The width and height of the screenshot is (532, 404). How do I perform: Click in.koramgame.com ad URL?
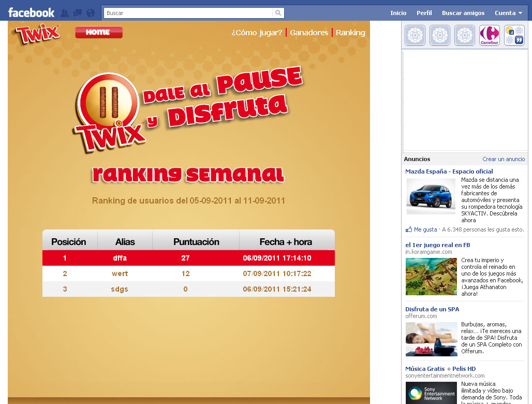(428, 252)
